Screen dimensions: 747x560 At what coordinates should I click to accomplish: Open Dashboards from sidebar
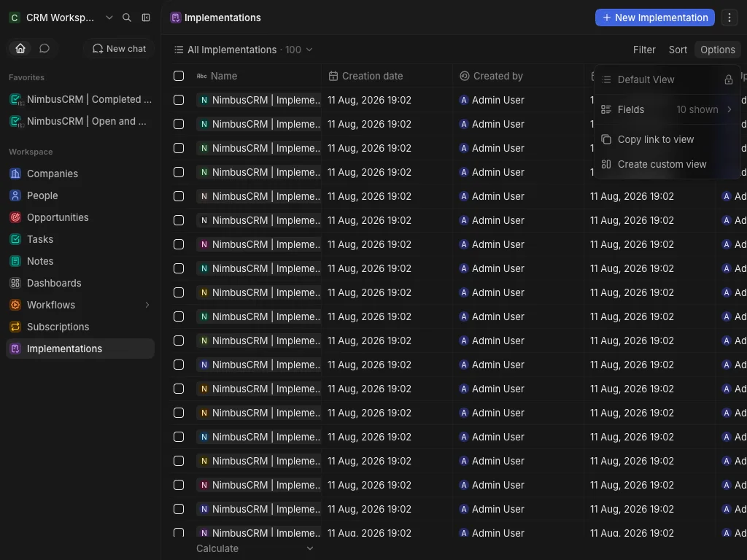[80, 284]
